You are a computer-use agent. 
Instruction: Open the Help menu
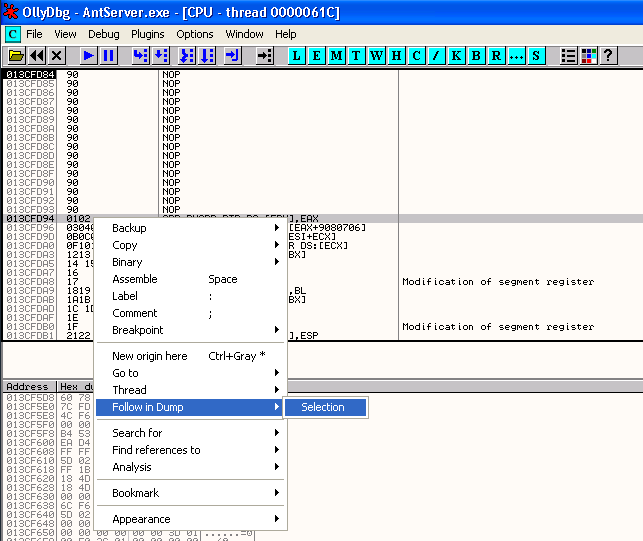(286, 34)
